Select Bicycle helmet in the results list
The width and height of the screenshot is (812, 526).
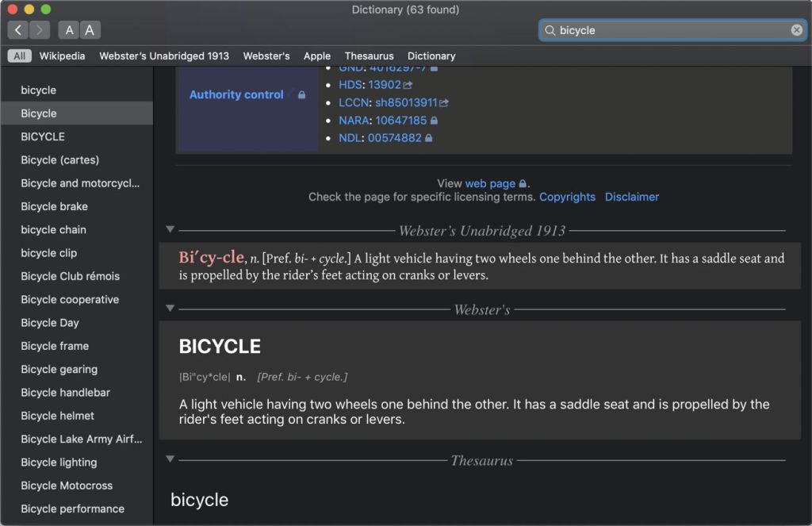pos(57,416)
